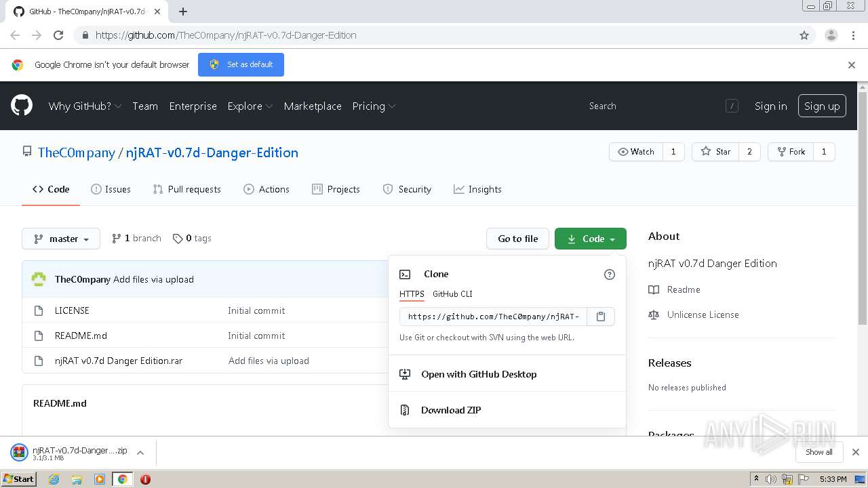The image size is (868, 488).
Task: View 1 branch link
Action: coord(136,239)
